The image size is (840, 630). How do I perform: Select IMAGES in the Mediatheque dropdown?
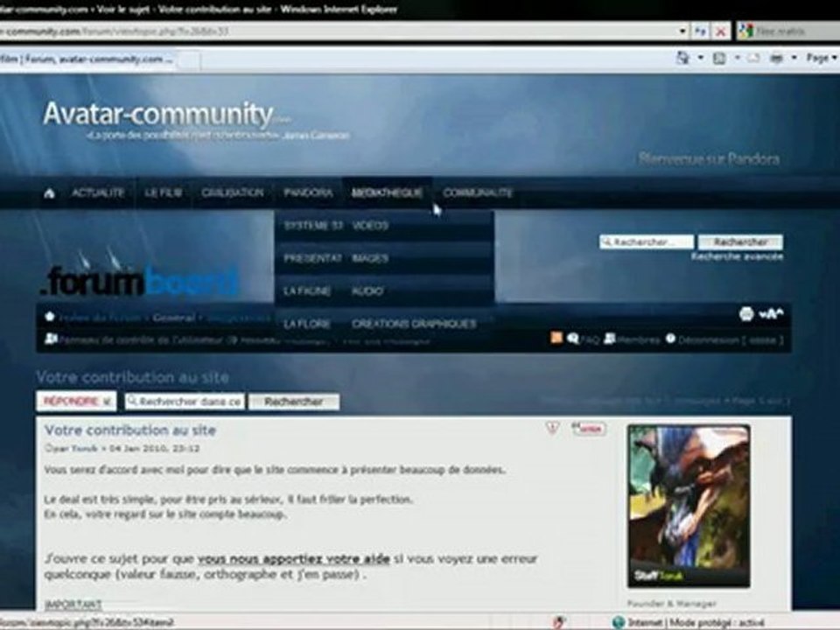point(369,258)
